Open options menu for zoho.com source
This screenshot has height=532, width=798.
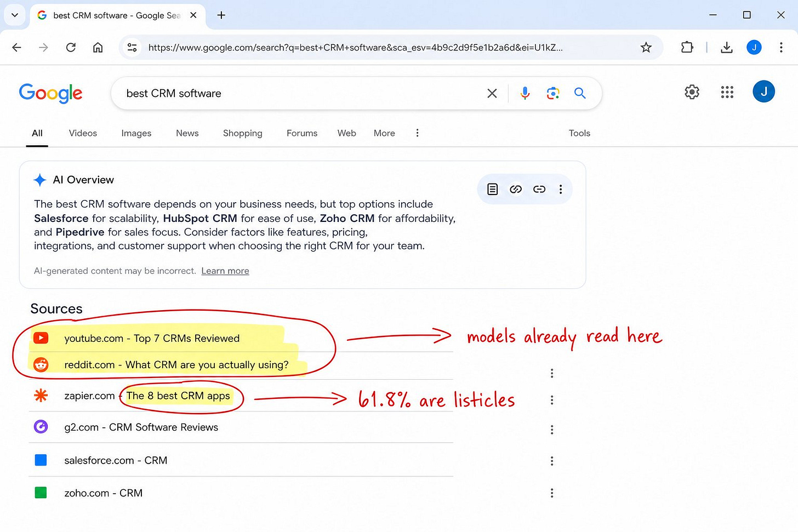(552, 493)
